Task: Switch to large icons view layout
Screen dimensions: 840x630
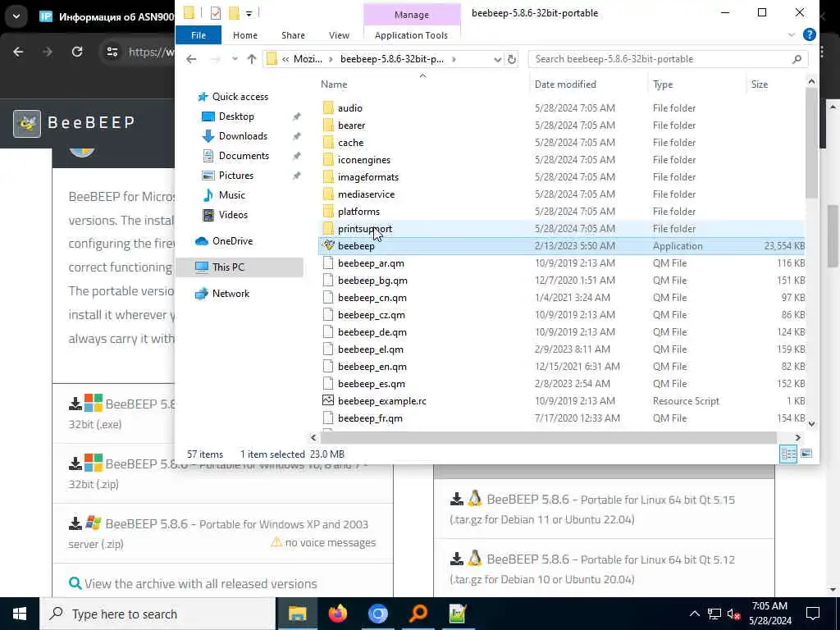Action: [x=806, y=454]
